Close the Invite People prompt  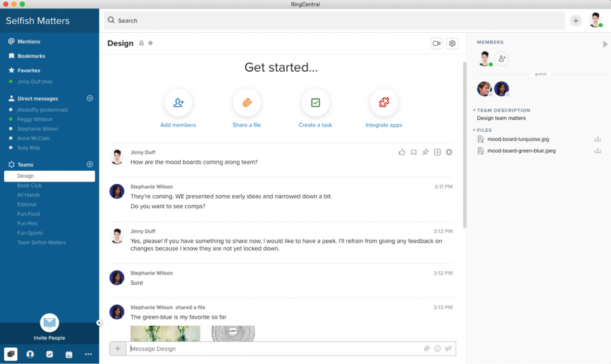point(99,323)
